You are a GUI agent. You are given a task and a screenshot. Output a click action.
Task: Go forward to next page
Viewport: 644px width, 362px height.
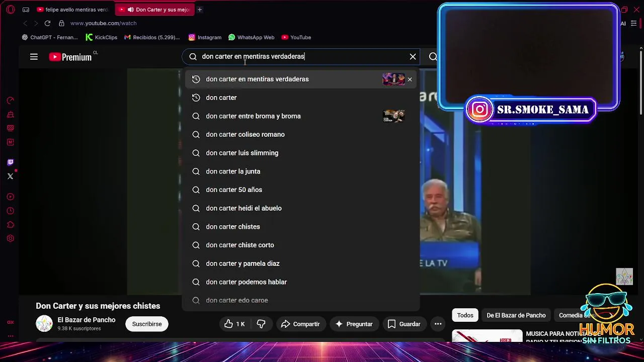point(36,23)
